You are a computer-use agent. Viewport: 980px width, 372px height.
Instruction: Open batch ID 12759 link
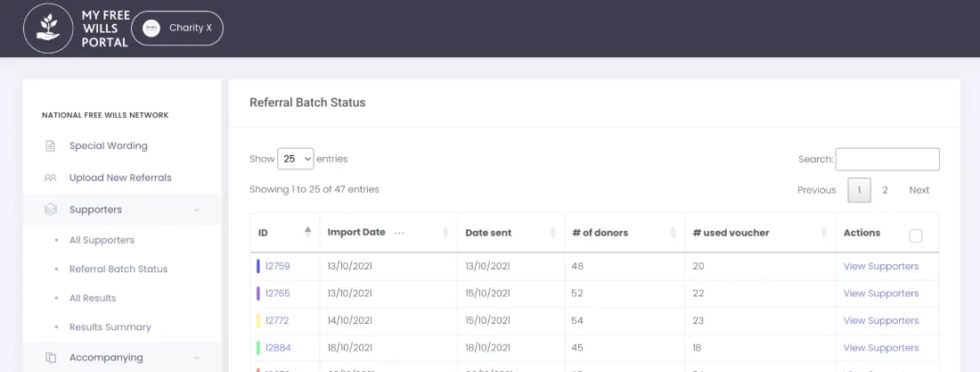coord(277,266)
